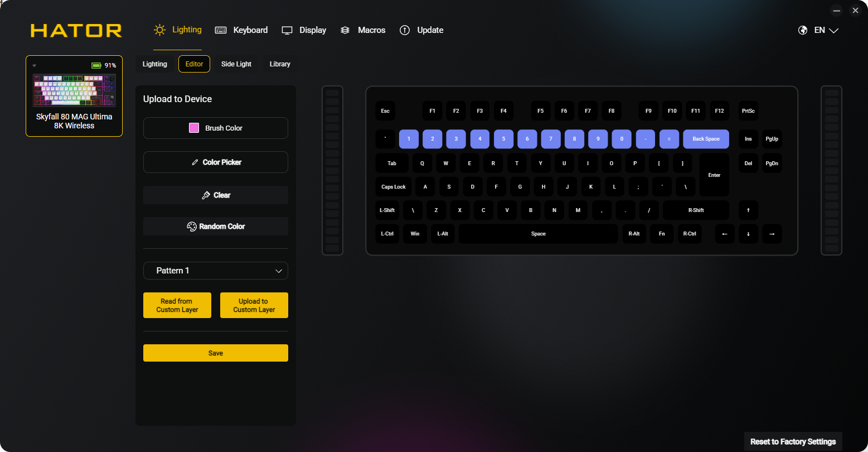
Task: Click the Ins key
Action: (748, 139)
